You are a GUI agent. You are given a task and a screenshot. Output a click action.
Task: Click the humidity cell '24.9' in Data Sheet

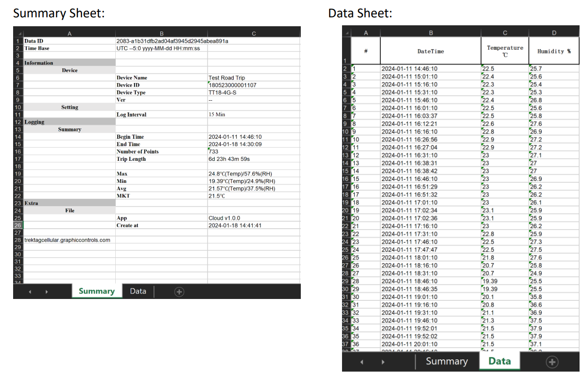554,273
